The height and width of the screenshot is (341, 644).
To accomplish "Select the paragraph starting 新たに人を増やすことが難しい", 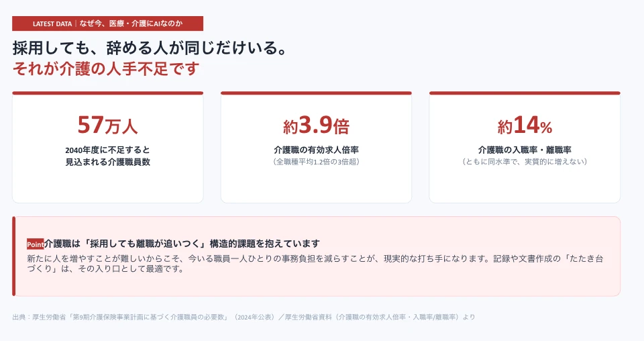I will 315,264.
